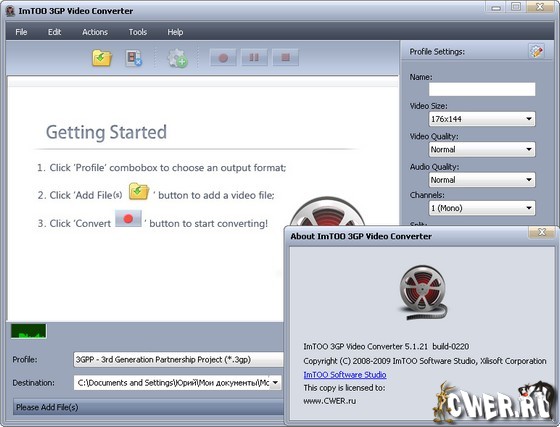Close the About ImTOO 3GP Video Converter dialog
This screenshot has height=427, width=560.
click(x=541, y=232)
